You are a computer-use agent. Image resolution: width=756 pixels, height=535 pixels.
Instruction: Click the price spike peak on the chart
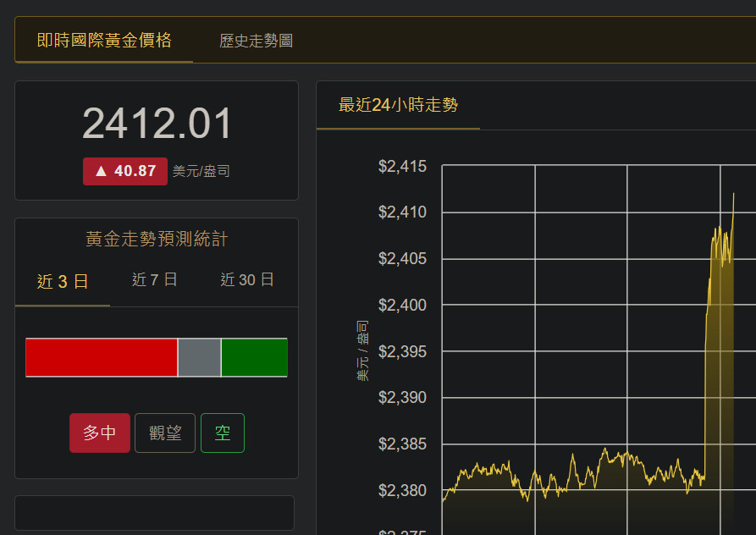pos(733,194)
